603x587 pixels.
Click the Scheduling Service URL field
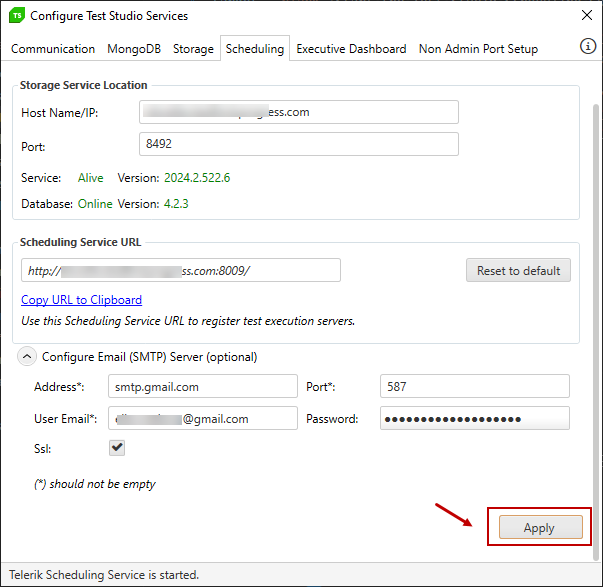(x=181, y=270)
